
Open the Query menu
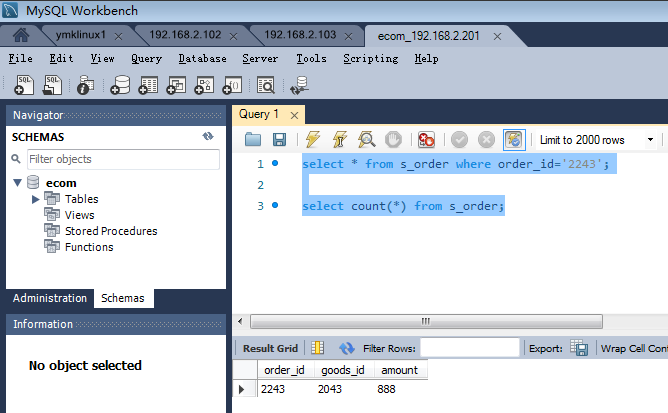click(x=147, y=58)
